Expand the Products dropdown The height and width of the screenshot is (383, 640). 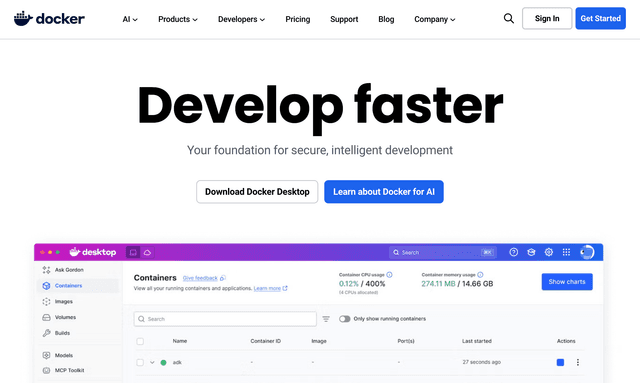coord(178,19)
